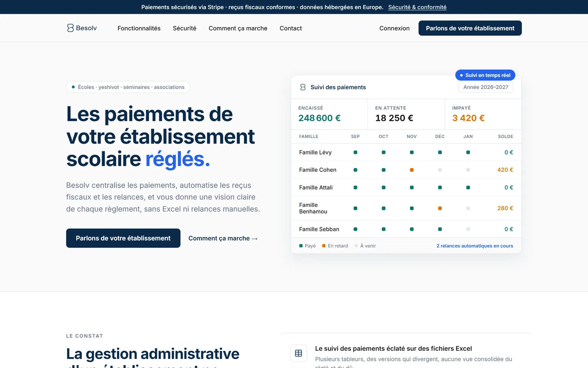The width and height of the screenshot is (588, 368).
Task: Open the Fonctionnalités menu item
Action: tap(139, 28)
